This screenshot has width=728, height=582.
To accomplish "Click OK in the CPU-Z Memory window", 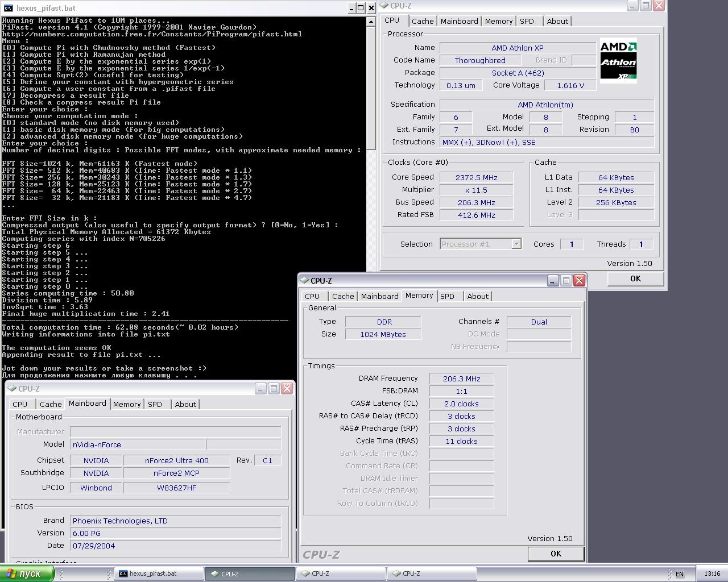I will click(556, 554).
